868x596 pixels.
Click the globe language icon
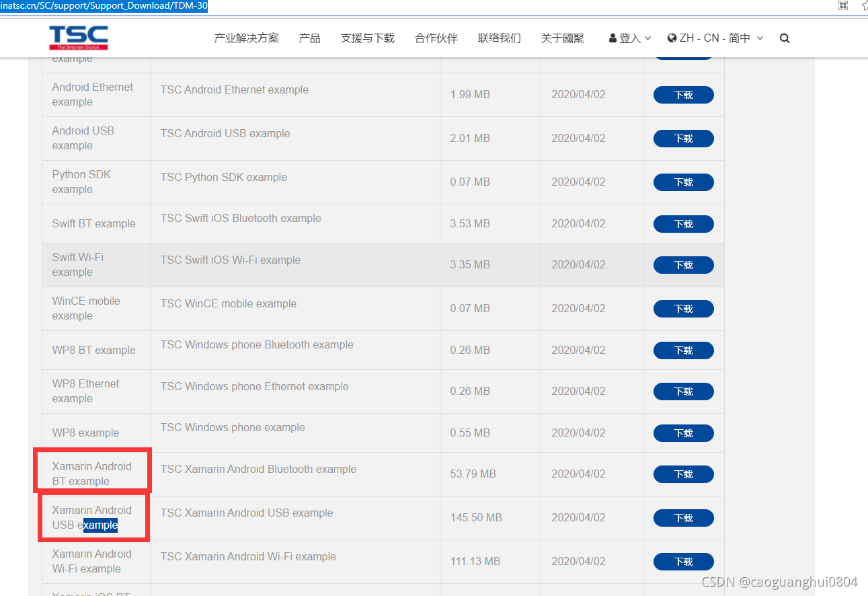coord(672,38)
